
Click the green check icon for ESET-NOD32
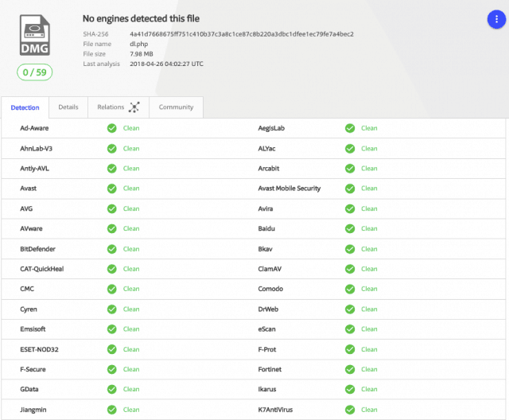111,349
